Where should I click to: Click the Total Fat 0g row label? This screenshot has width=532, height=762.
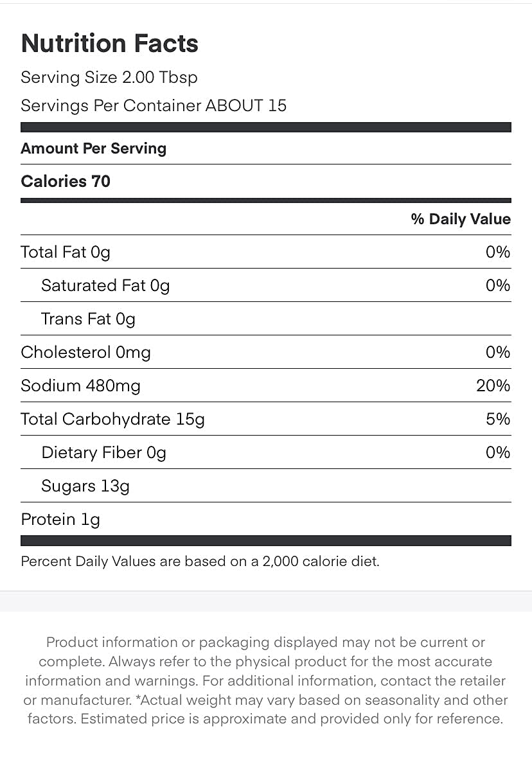66,253
